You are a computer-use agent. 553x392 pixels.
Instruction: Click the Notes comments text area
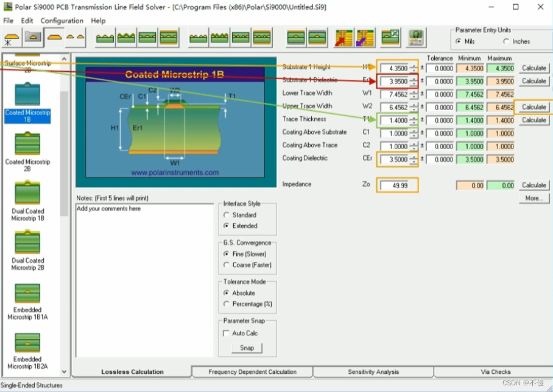(x=144, y=280)
